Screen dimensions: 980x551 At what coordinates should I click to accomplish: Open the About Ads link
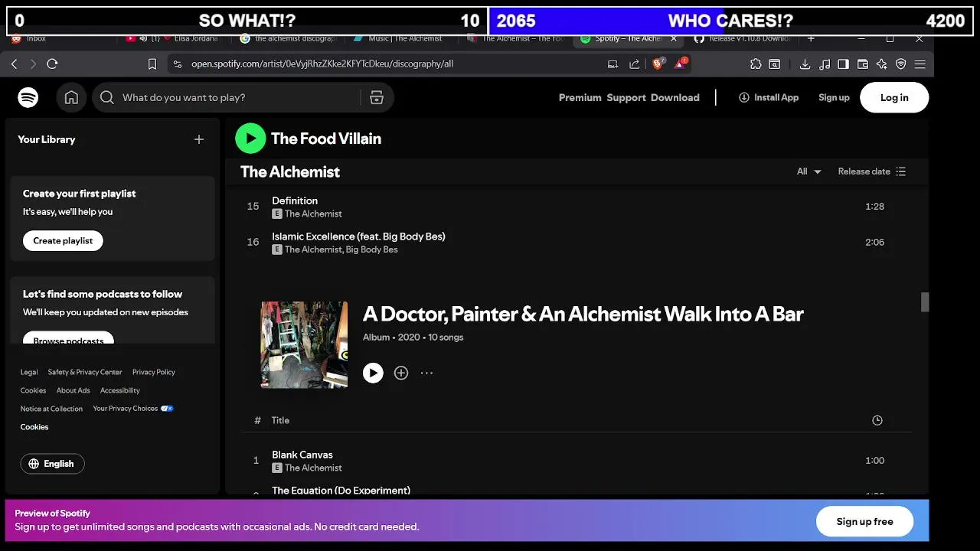[73, 390]
